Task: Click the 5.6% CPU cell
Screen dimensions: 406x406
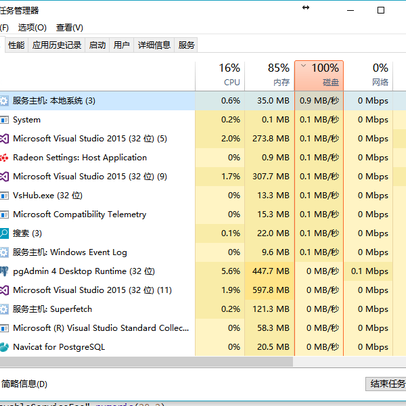Action: tap(220, 271)
